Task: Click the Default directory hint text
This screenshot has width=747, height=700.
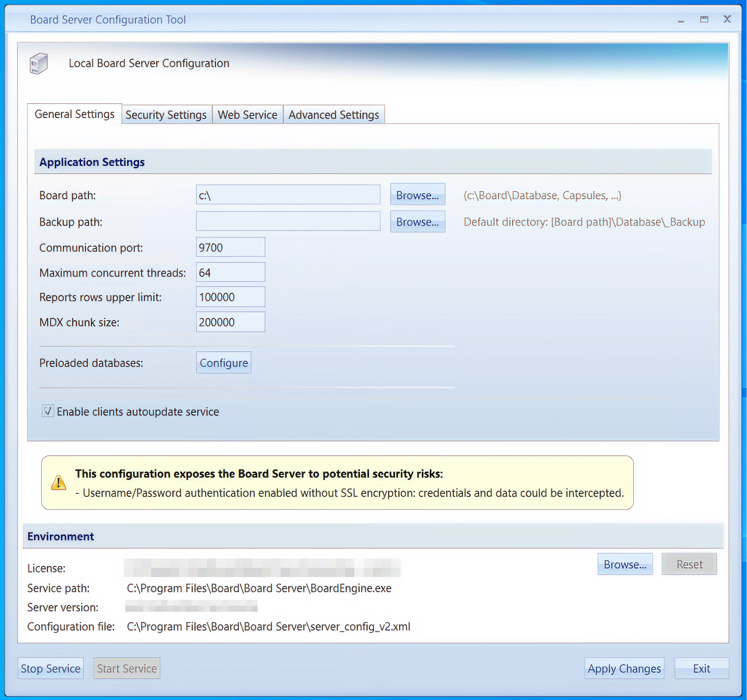Action: click(584, 222)
